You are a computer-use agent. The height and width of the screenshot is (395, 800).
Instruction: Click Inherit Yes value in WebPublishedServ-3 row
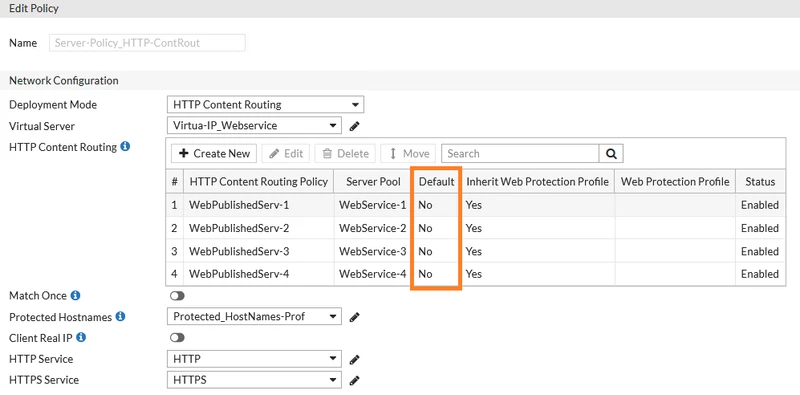(x=473, y=251)
